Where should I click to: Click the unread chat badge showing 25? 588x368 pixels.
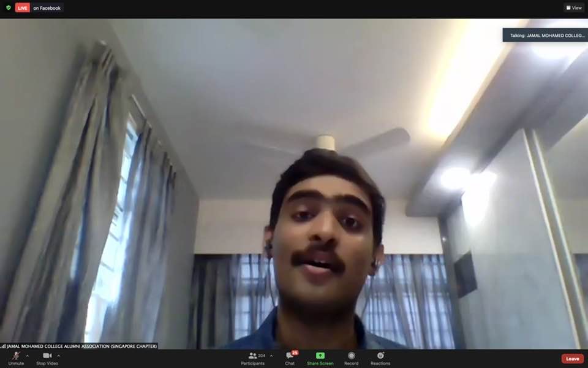(x=295, y=353)
